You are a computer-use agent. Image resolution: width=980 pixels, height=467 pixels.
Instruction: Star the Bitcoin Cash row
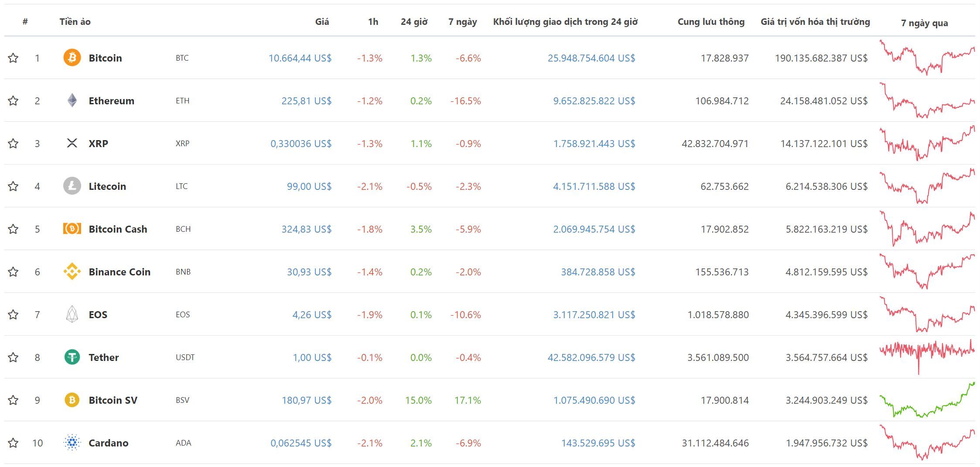13,229
